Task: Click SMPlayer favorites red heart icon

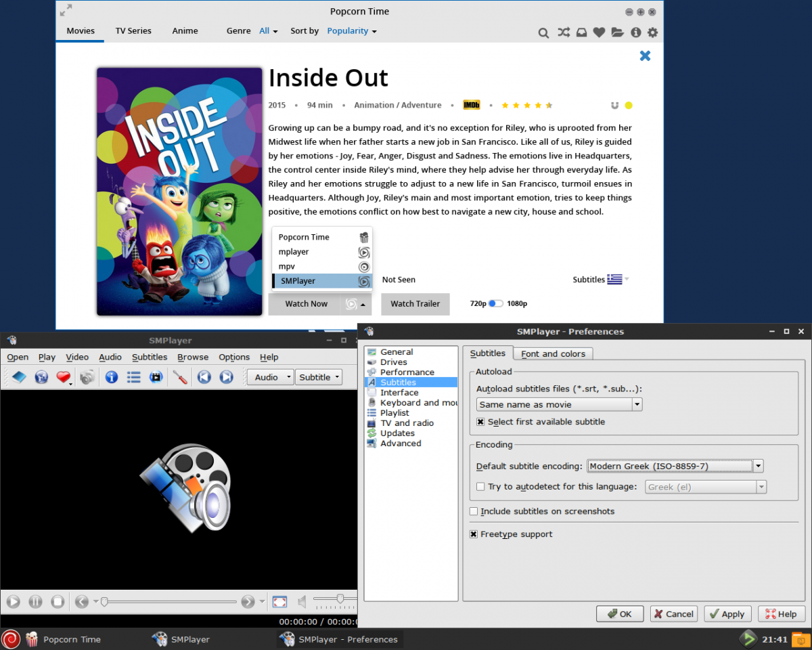Action: (x=64, y=377)
